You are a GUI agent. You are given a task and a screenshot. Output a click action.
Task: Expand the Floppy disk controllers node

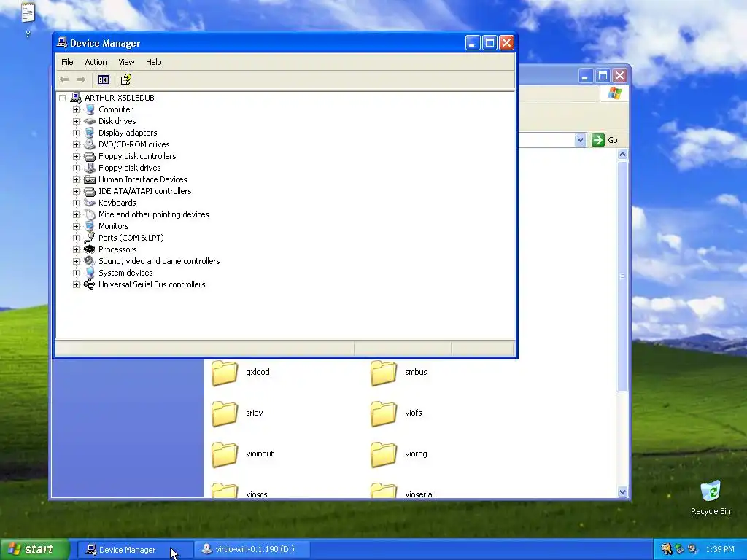(76, 156)
